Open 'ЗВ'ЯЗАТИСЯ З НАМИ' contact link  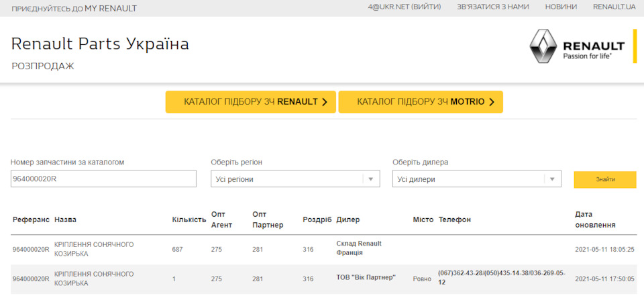493,7
